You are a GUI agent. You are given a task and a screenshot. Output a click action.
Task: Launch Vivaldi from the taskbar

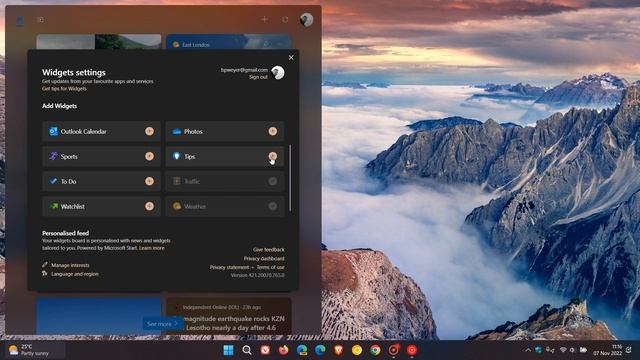[265, 350]
